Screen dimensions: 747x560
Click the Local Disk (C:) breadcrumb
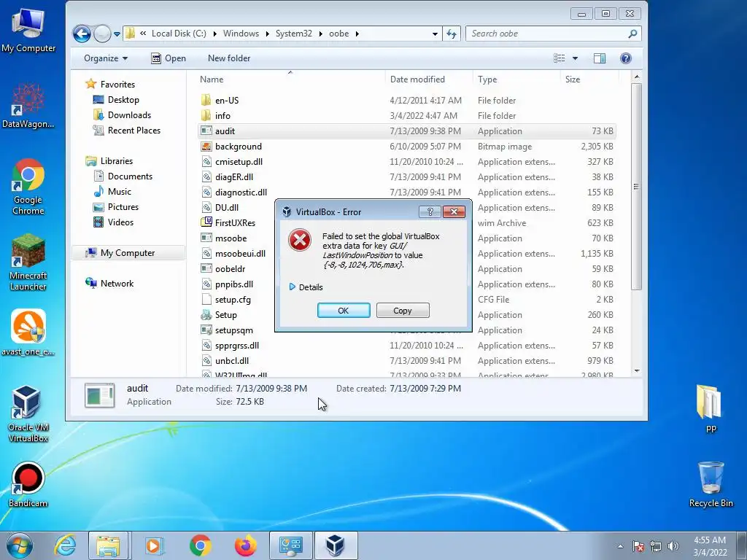(x=179, y=34)
